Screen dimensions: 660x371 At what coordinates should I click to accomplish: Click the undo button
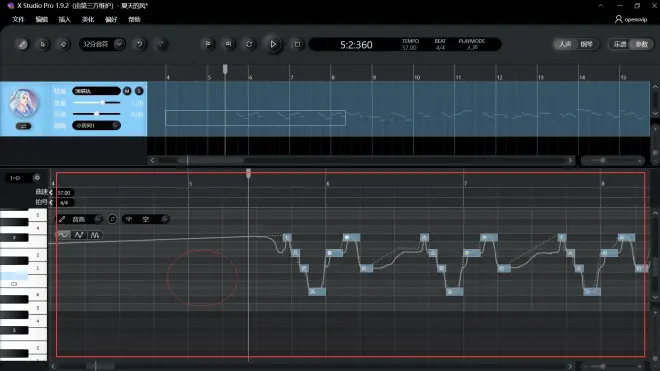click(140, 44)
